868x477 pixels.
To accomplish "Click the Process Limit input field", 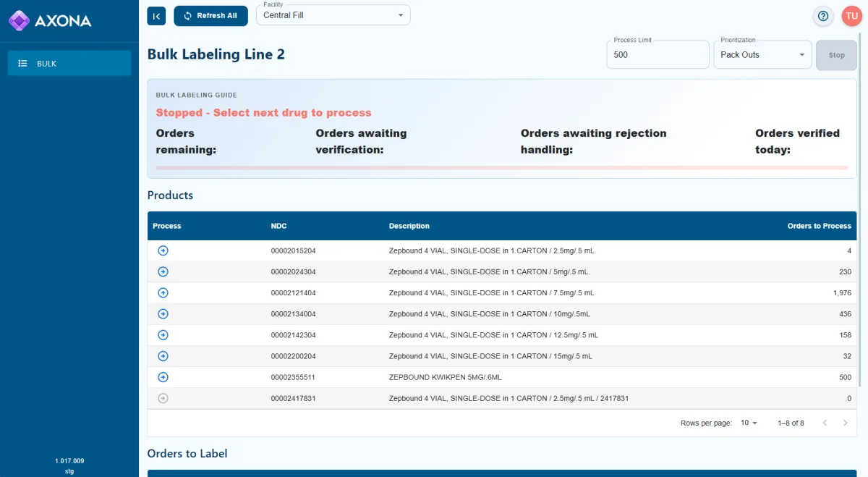I will tap(658, 55).
